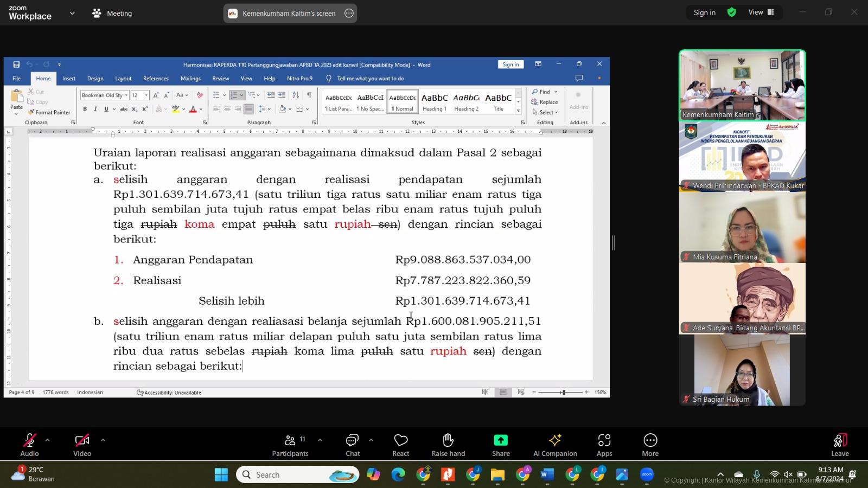Expand the Participants options arrow

coord(320,440)
